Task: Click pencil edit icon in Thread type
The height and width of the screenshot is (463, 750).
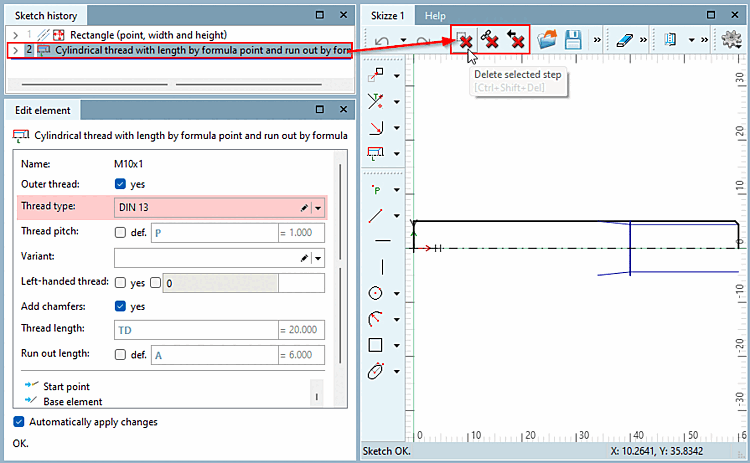Action: pyautogui.click(x=304, y=208)
